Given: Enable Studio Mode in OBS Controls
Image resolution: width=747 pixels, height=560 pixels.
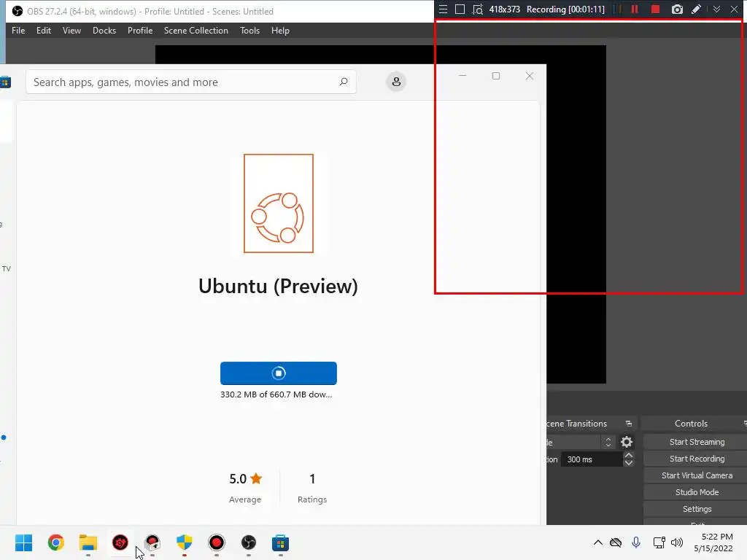Looking at the screenshot, I should [697, 492].
